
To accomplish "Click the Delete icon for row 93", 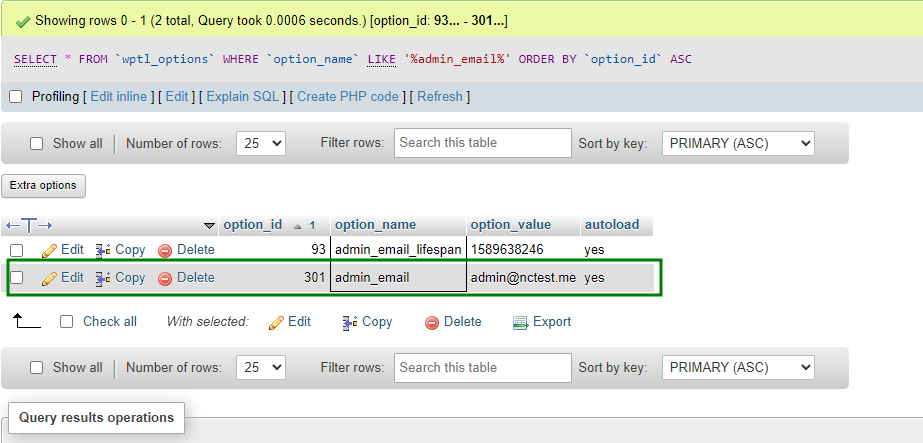I will tap(165, 251).
